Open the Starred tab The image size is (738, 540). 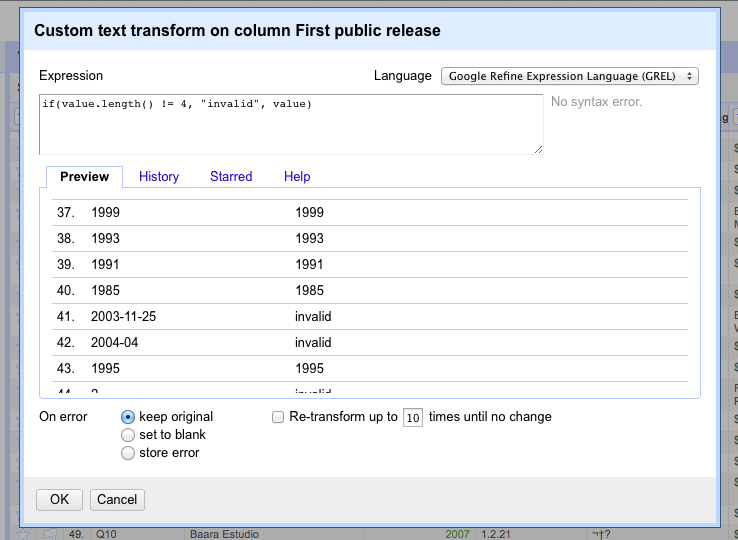231,177
